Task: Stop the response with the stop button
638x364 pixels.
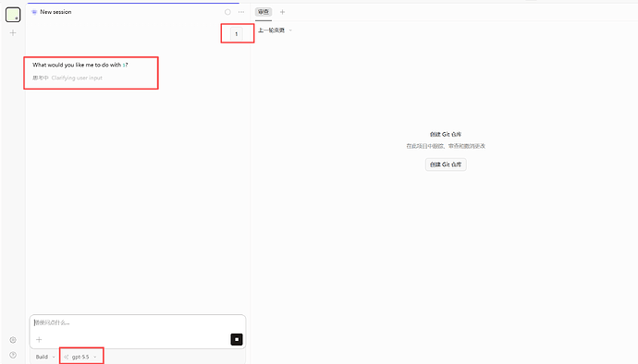Action: (237, 339)
